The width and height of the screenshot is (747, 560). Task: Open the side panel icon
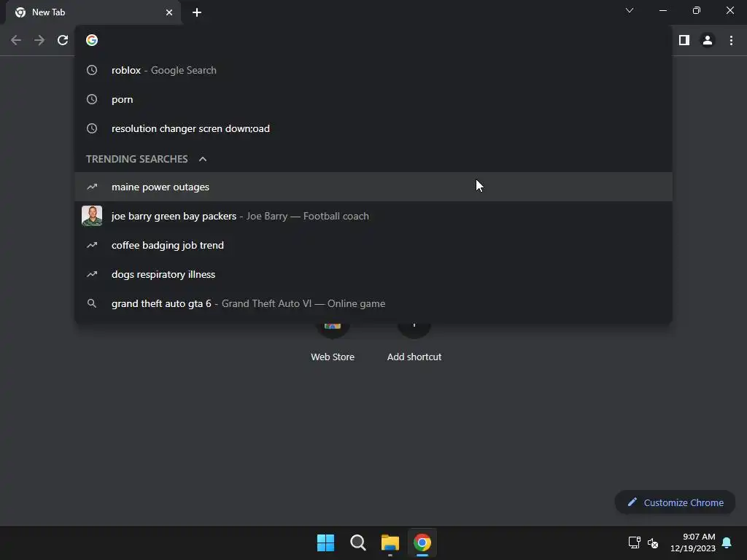click(684, 41)
